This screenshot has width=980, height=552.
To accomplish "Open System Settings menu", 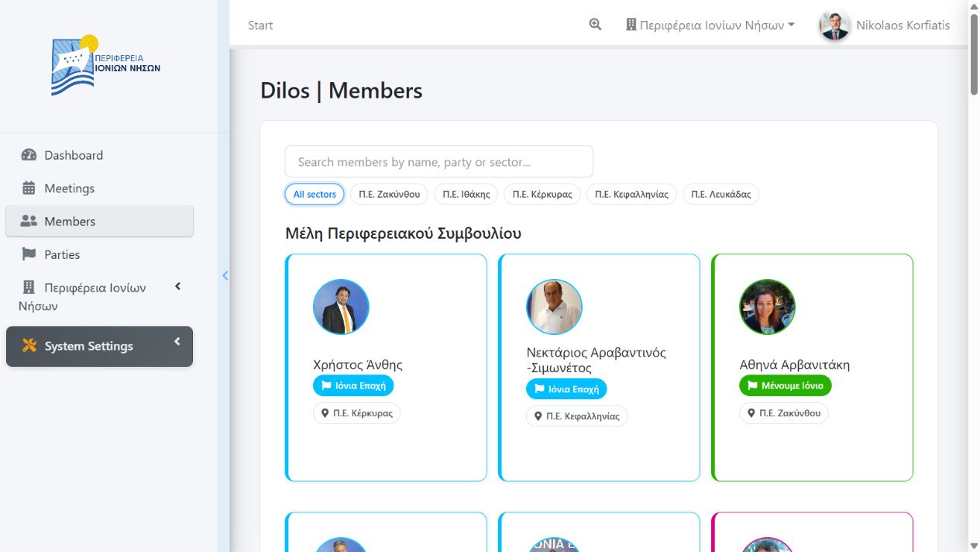I will pyautogui.click(x=99, y=347).
